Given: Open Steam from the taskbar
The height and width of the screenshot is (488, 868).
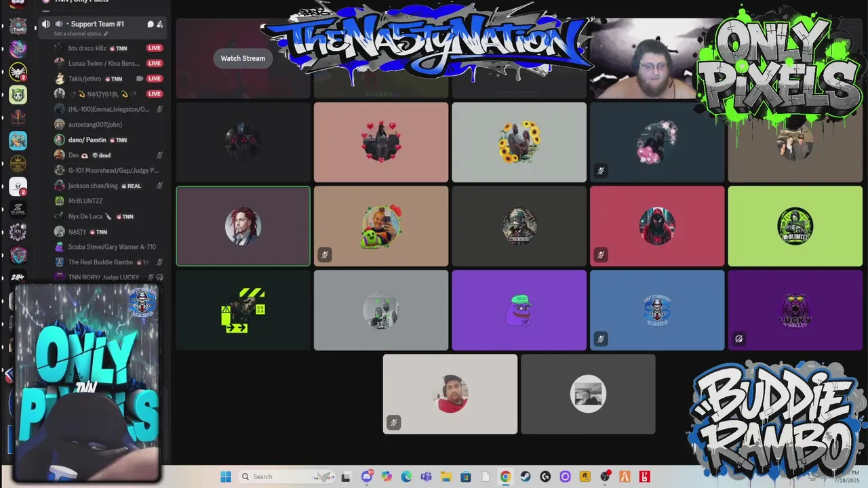Looking at the screenshot, I should click(x=525, y=476).
